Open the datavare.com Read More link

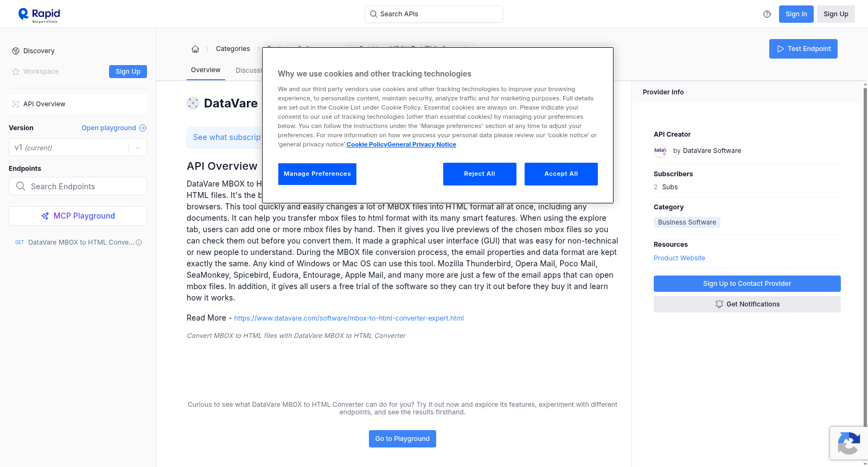click(349, 318)
